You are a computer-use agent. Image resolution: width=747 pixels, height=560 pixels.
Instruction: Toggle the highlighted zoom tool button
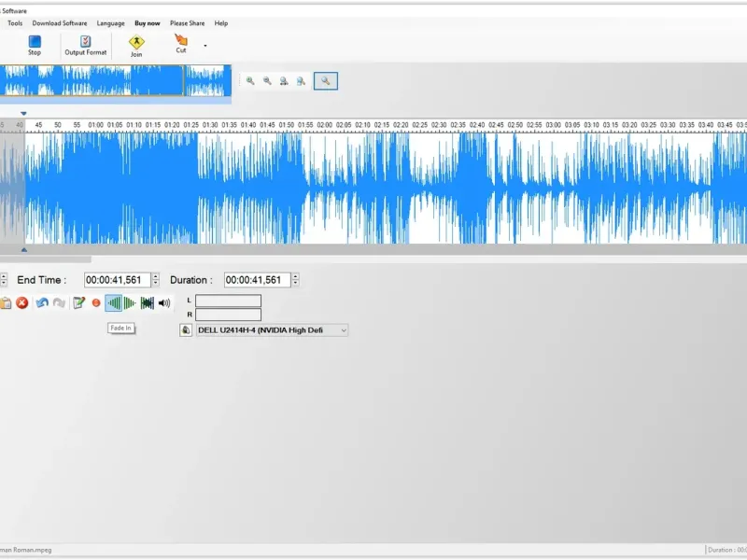coord(326,81)
